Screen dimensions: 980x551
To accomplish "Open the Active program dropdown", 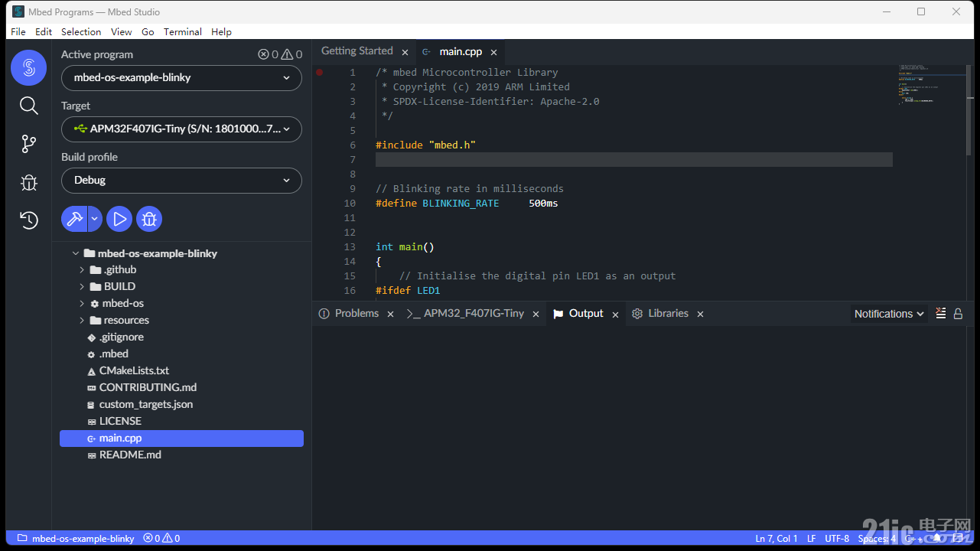I will 181,77.
